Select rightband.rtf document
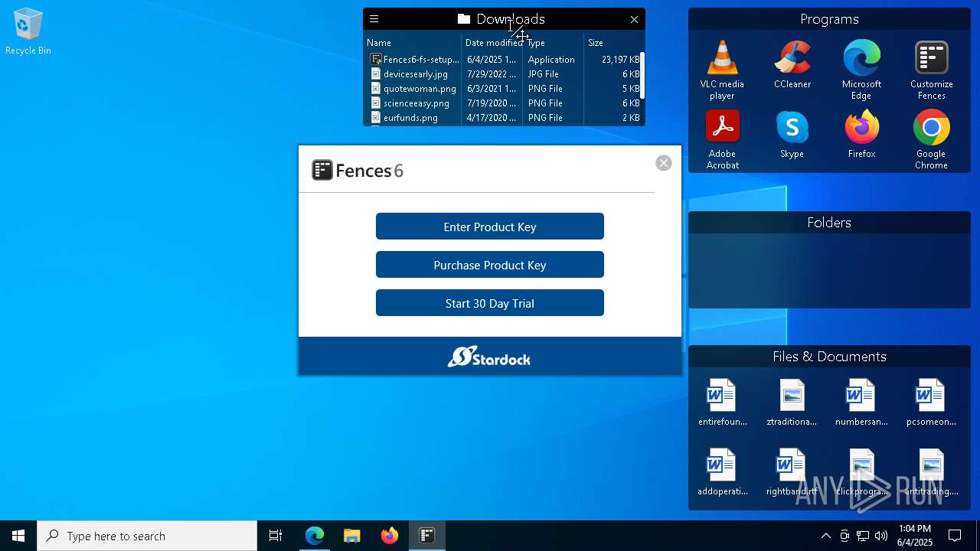Screen dimensions: 980x551 tap(792, 472)
